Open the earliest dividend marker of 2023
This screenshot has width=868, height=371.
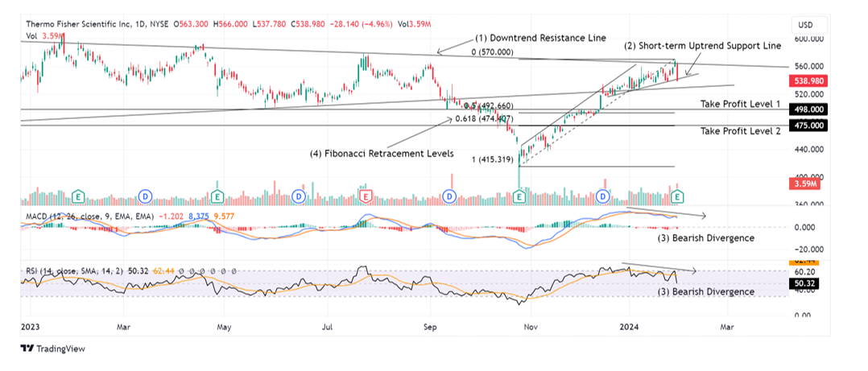click(x=146, y=196)
